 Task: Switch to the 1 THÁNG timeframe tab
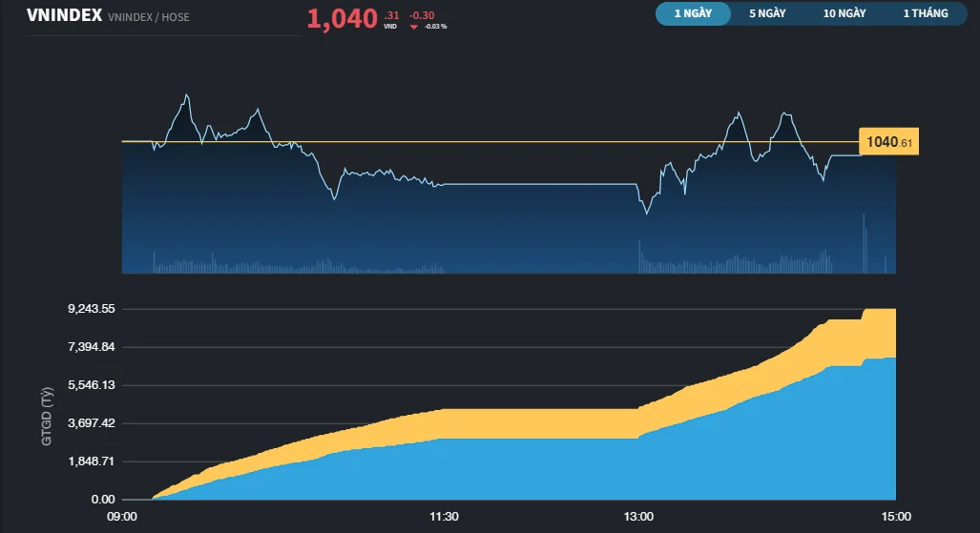click(x=926, y=13)
